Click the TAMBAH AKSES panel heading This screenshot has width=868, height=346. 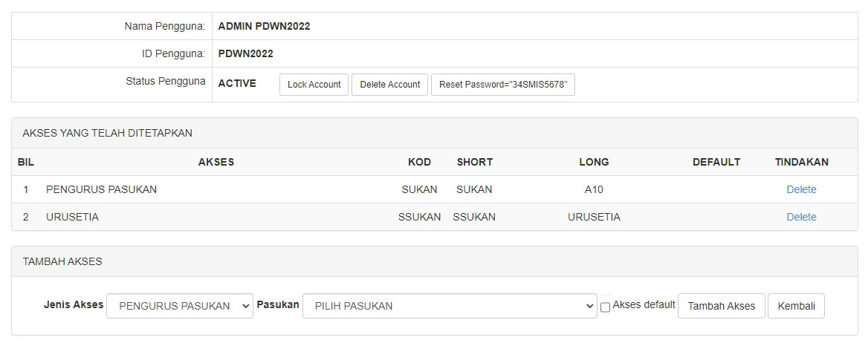pos(62,261)
